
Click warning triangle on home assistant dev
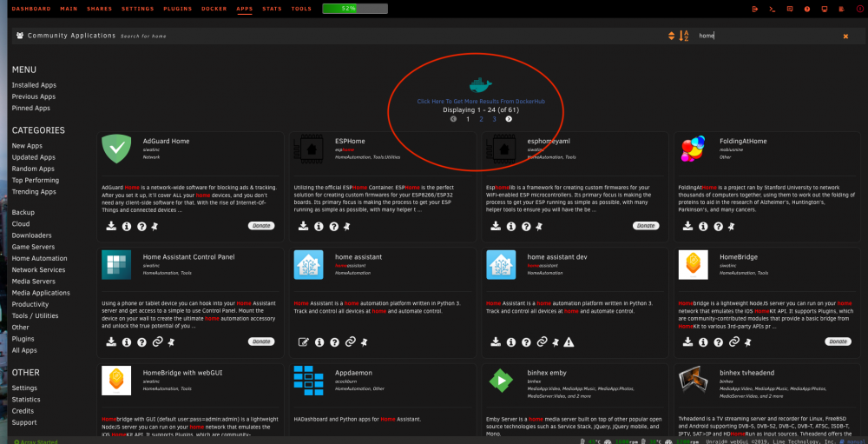point(569,342)
